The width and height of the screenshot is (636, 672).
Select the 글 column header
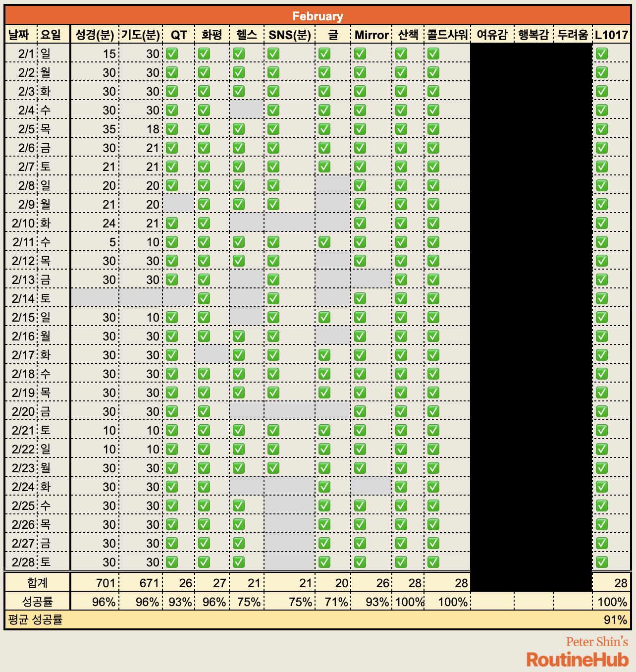[x=333, y=35]
